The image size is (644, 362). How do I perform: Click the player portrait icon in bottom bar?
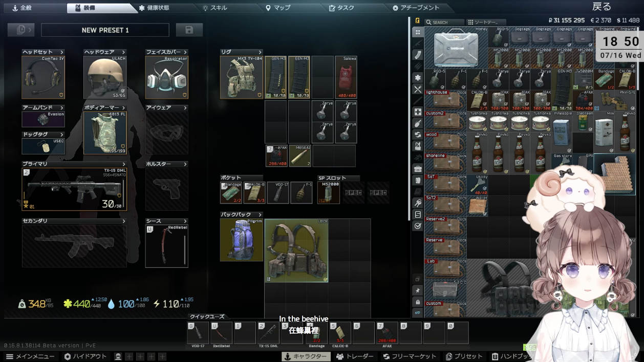tap(118, 356)
